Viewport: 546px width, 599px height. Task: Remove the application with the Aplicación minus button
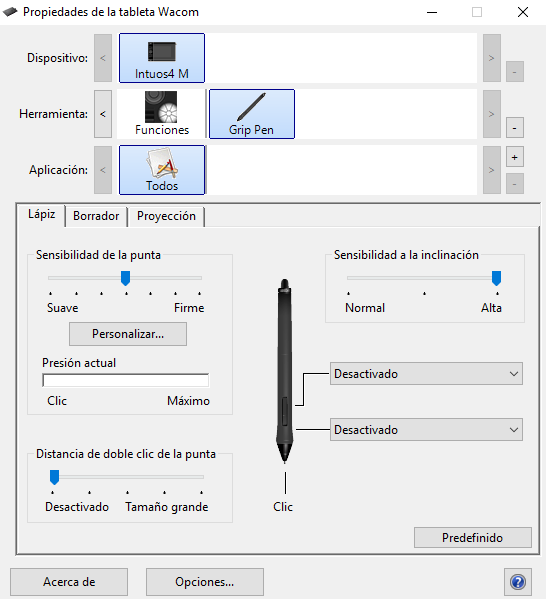point(515,184)
